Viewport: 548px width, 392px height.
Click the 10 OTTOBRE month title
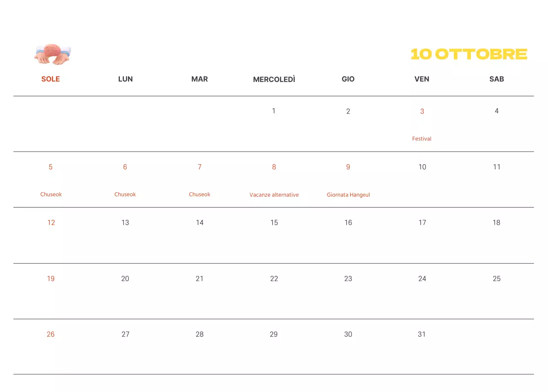pyautogui.click(x=469, y=54)
